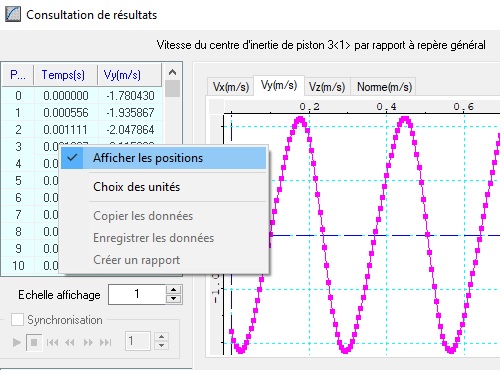Click the 0.2 time axis label
Viewport: 504px width, 375px height.
click(309, 107)
